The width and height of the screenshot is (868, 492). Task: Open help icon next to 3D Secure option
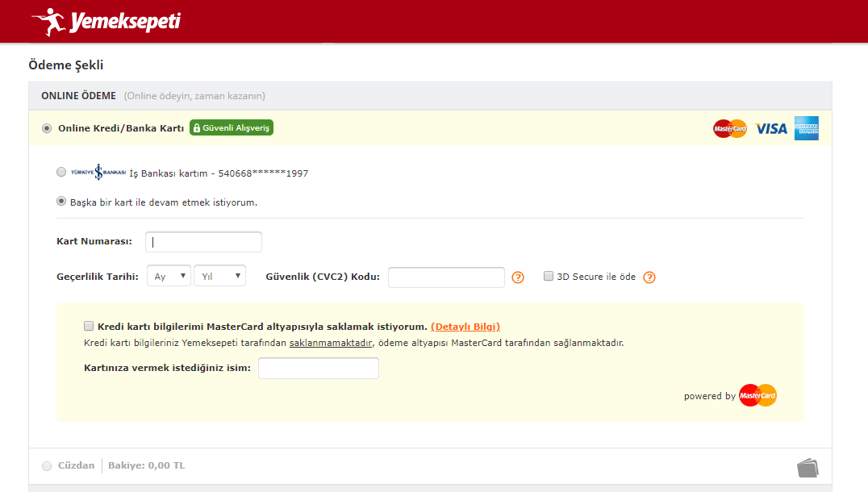point(649,277)
